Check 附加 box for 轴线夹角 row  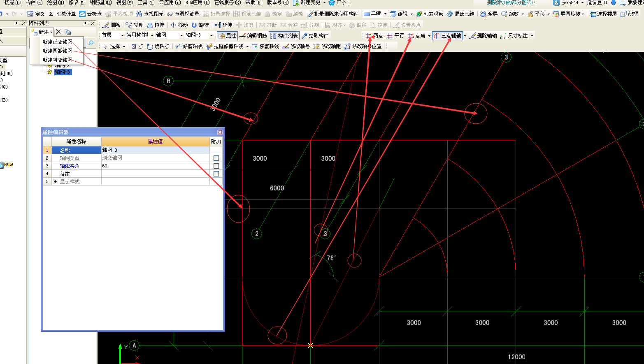[x=216, y=166]
